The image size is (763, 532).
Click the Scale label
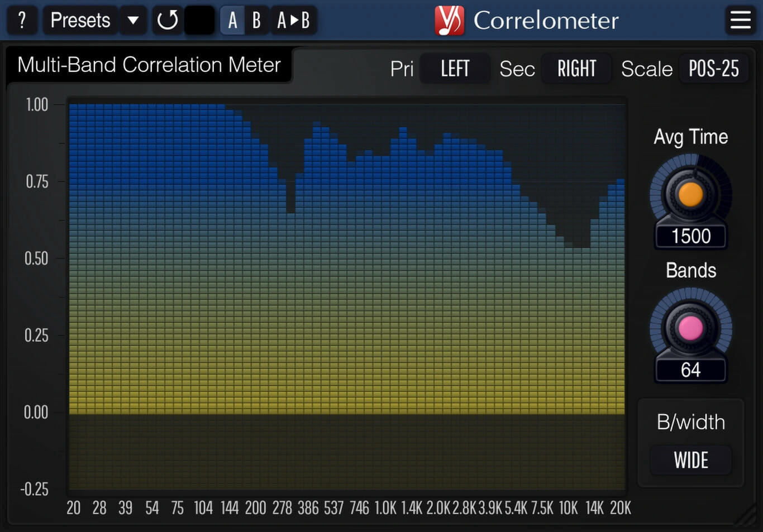coord(647,69)
